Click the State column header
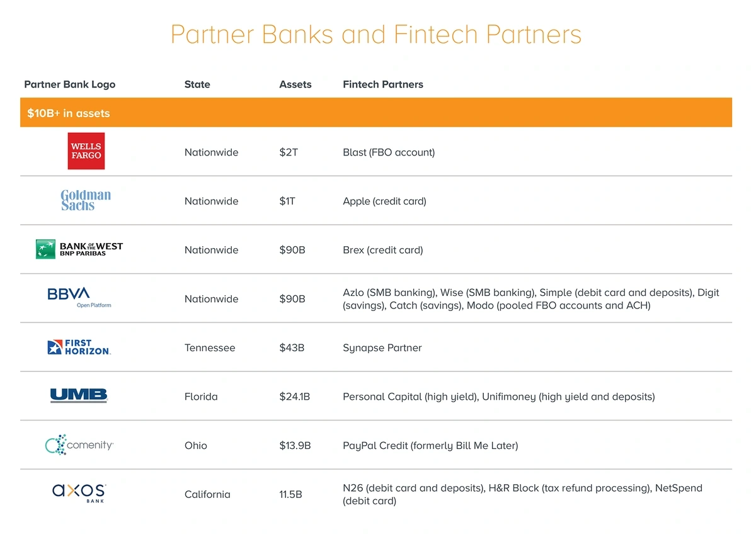Screen dimensions: 756x537 pyautogui.click(x=197, y=84)
